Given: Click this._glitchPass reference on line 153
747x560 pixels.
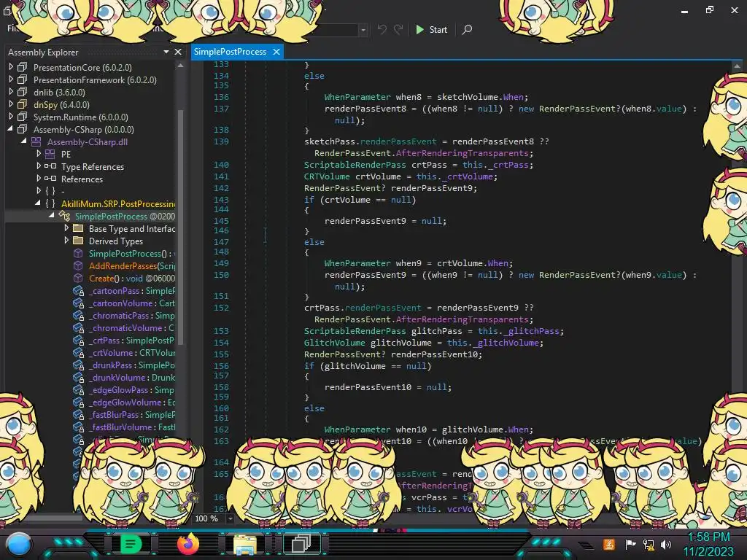Looking at the screenshot, I should (x=520, y=331).
